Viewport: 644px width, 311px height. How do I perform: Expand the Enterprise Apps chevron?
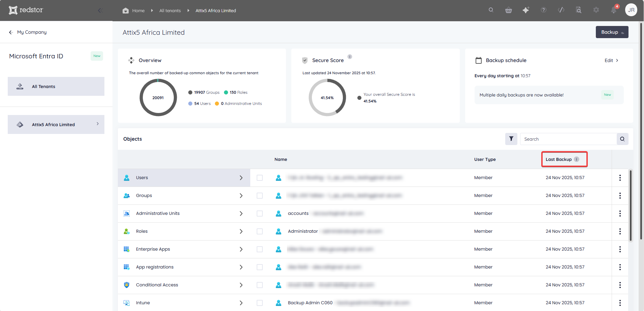pos(241,249)
